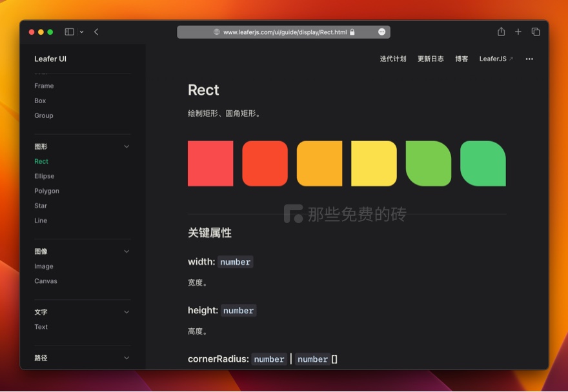
Task: Open a new tab with plus icon
Action: pyautogui.click(x=518, y=32)
